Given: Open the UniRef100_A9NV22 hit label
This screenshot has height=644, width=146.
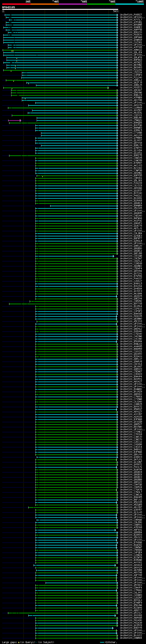Looking at the screenshot, I should pos(131,50).
